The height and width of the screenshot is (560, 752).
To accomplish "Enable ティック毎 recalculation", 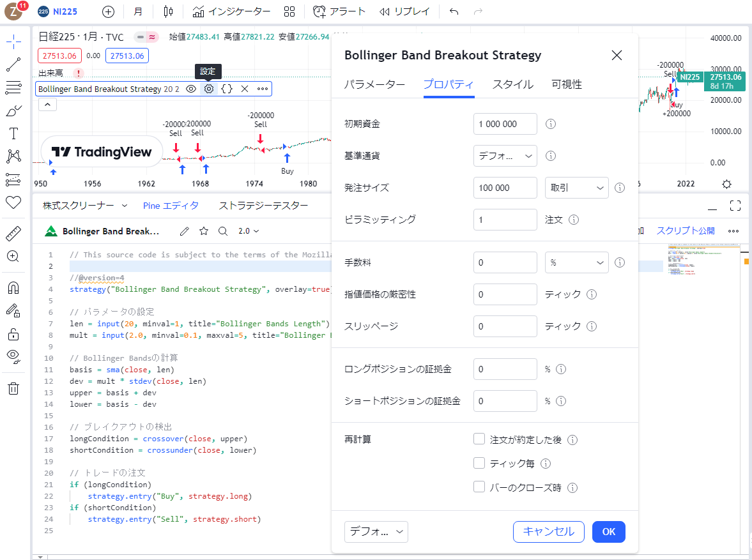I will tap(479, 462).
